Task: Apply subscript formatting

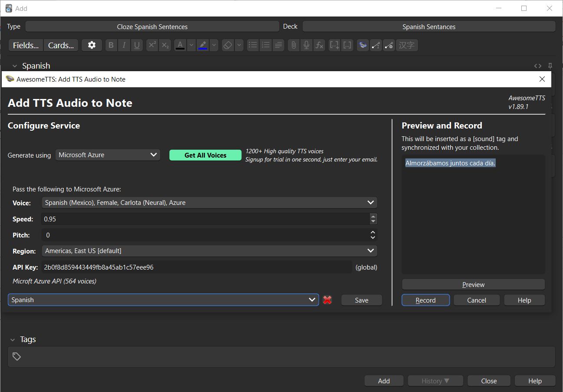Action: (x=165, y=45)
